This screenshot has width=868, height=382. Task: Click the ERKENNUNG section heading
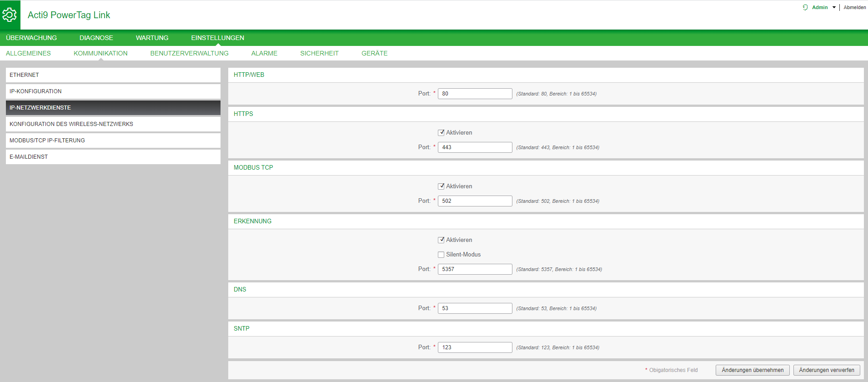tap(252, 221)
